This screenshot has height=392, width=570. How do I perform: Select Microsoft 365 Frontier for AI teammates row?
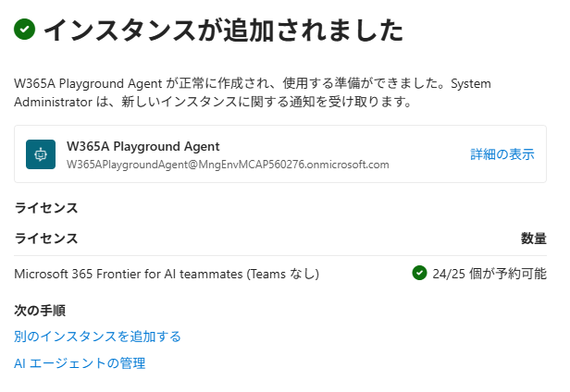(x=280, y=274)
